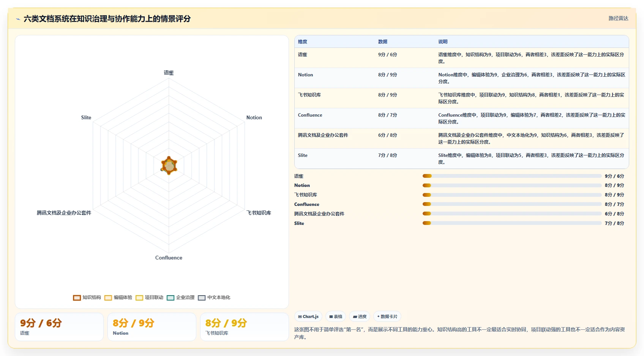This screenshot has height=356, width=644.
Task: Toggle the 项目联动 legend series
Action: coord(149,297)
